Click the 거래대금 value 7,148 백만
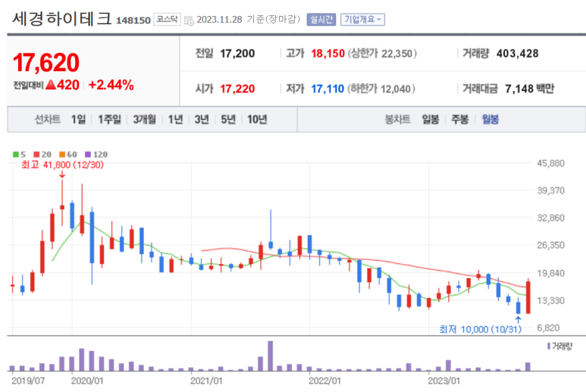 529,89
